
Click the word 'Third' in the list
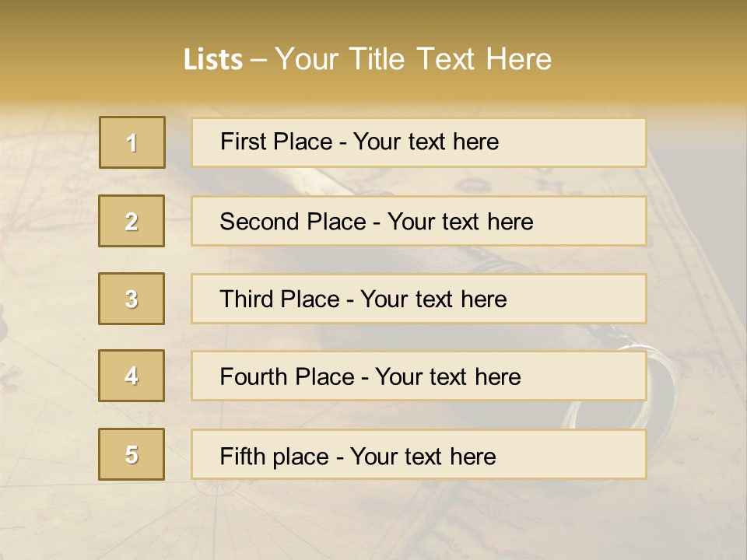pyautogui.click(x=246, y=299)
